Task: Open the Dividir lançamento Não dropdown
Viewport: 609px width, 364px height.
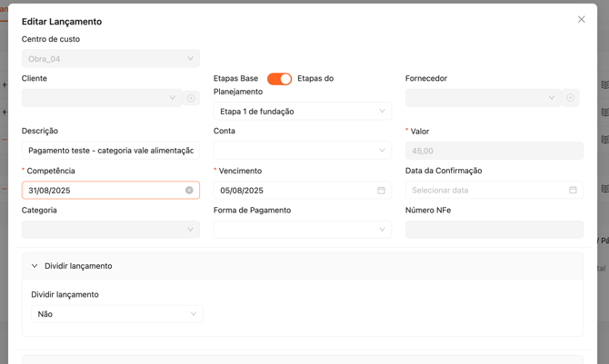Action: pos(116,314)
